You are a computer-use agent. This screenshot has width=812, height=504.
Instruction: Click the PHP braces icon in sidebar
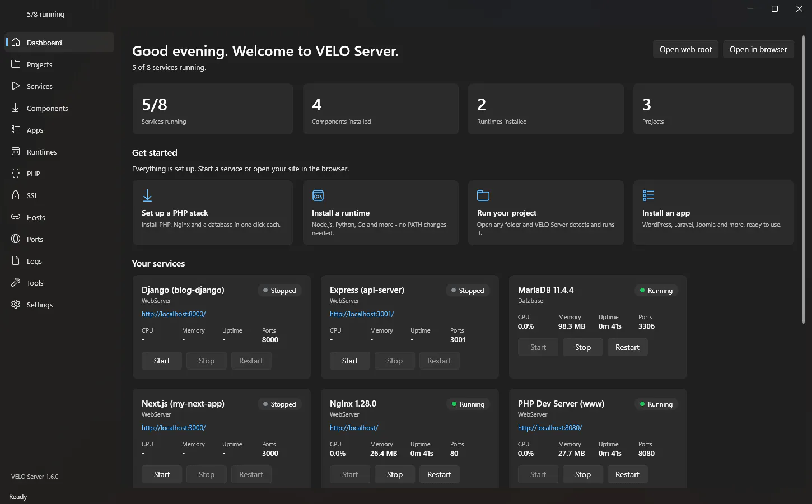[16, 174]
